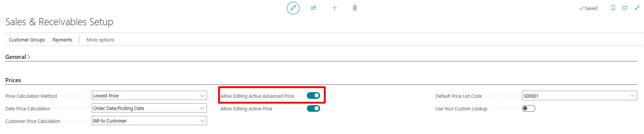644x134 pixels.
Task: Open Date Price Calculation dropdown
Action: point(149,108)
